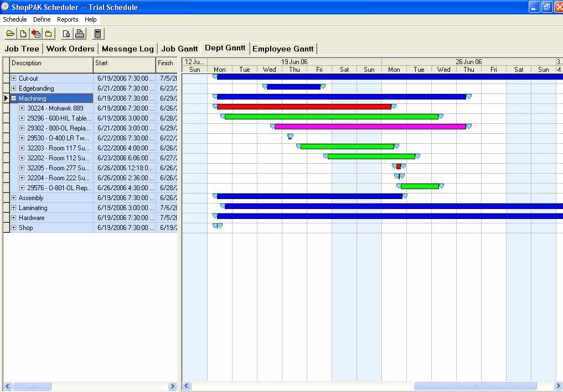Expand the Hardware department row
Viewport: 563px width, 392px height.
coord(14,218)
